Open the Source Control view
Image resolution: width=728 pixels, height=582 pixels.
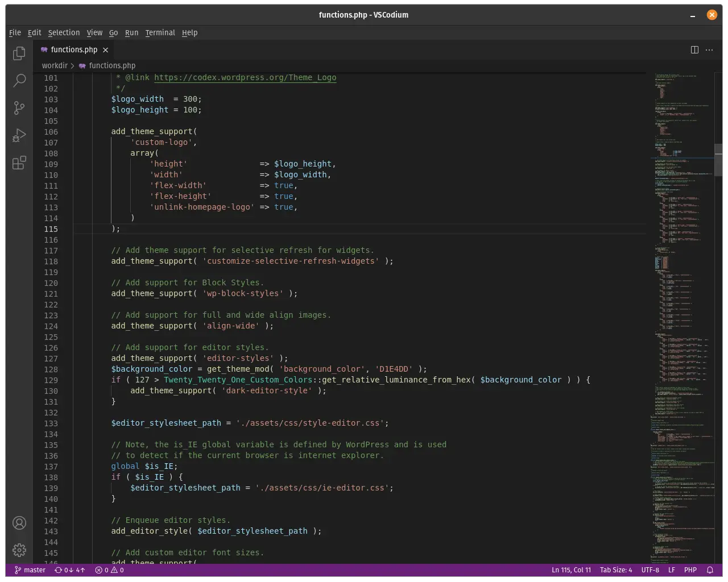pyautogui.click(x=19, y=107)
